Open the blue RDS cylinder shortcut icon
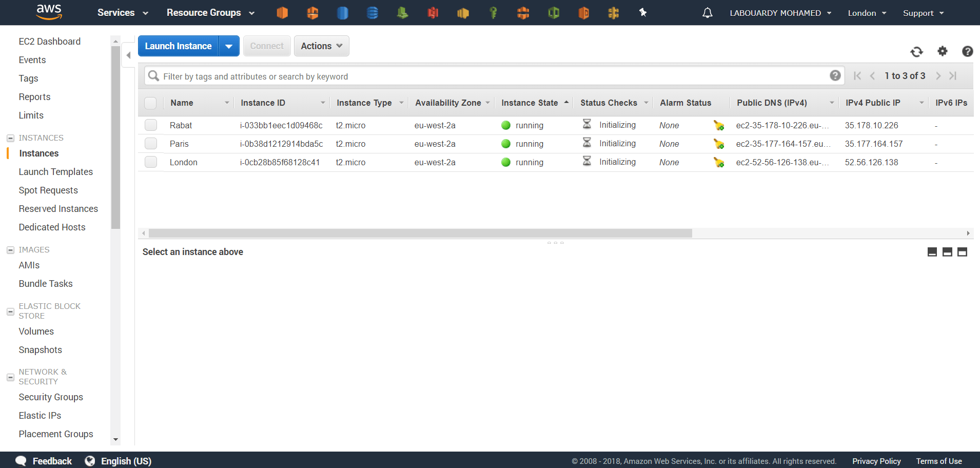Screen dimensions: 980x468 pos(342,13)
